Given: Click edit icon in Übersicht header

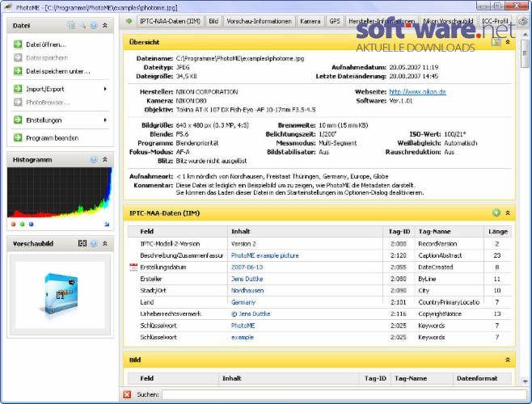Looking at the screenshot, I should [496, 42].
